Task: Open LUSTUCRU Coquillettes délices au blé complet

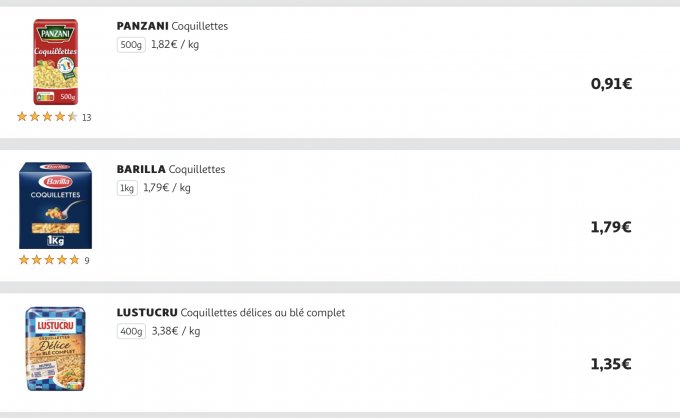Action: [230, 313]
